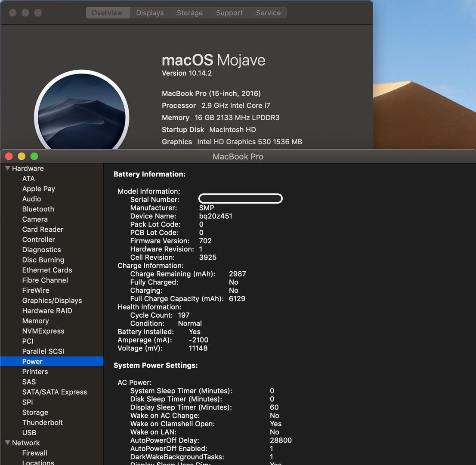Click the Firmware Version value 702
476x465 pixels.
point(206,241)
